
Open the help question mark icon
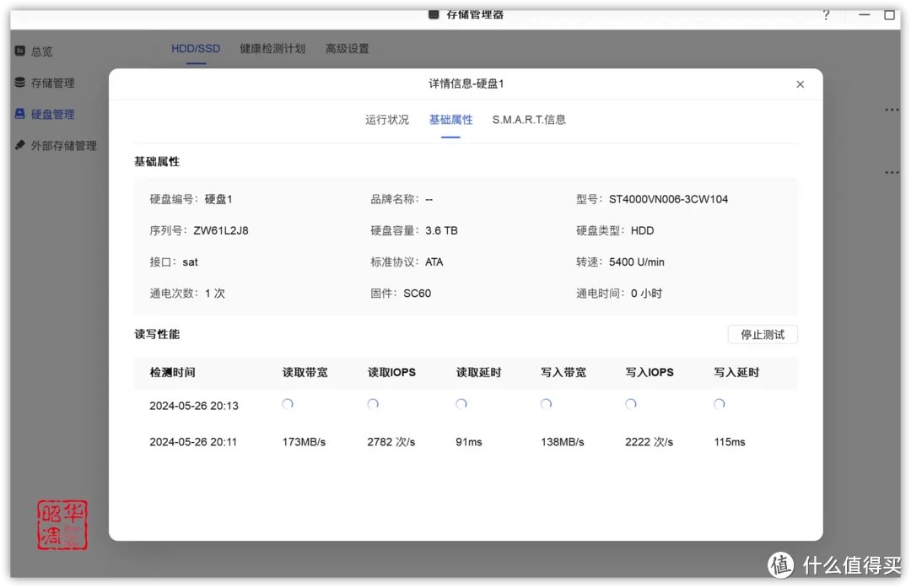[x=826, y=15]
